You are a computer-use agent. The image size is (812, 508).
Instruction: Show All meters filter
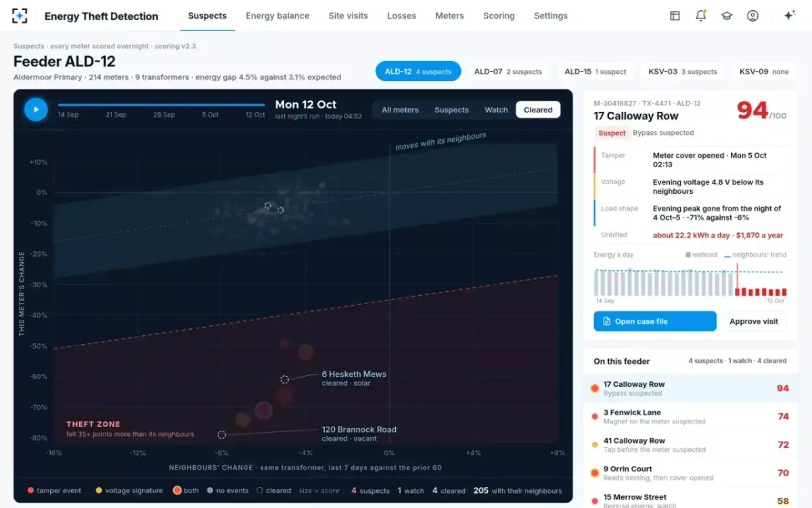click(400, 110)
